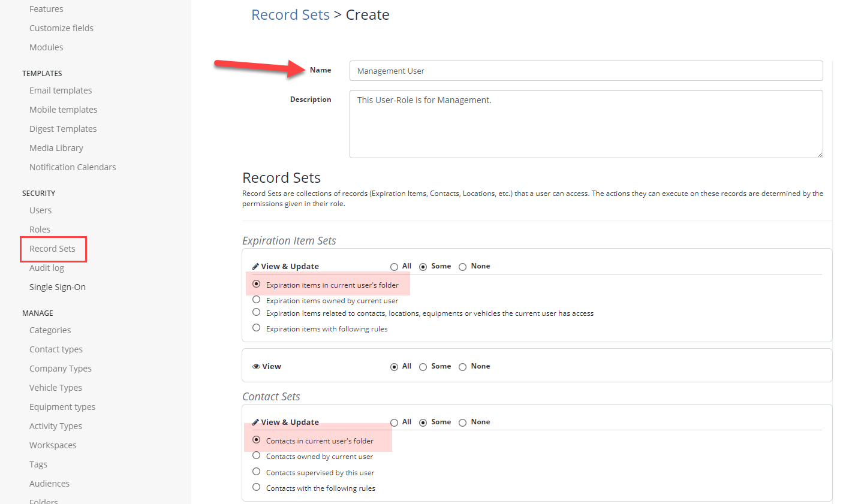
Task: Select All for Expiration View & Update
Action: point(394,267)
